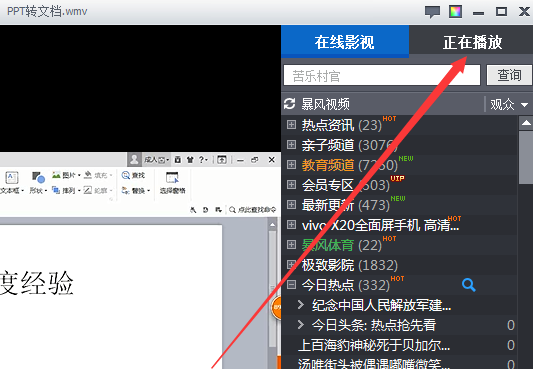Expand the 暴风体育 (22) category
This screenshot has height=369, width=533.
291,245
